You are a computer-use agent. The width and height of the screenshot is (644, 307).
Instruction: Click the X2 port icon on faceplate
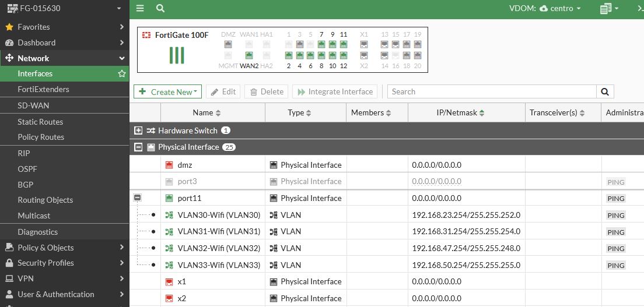364,55
